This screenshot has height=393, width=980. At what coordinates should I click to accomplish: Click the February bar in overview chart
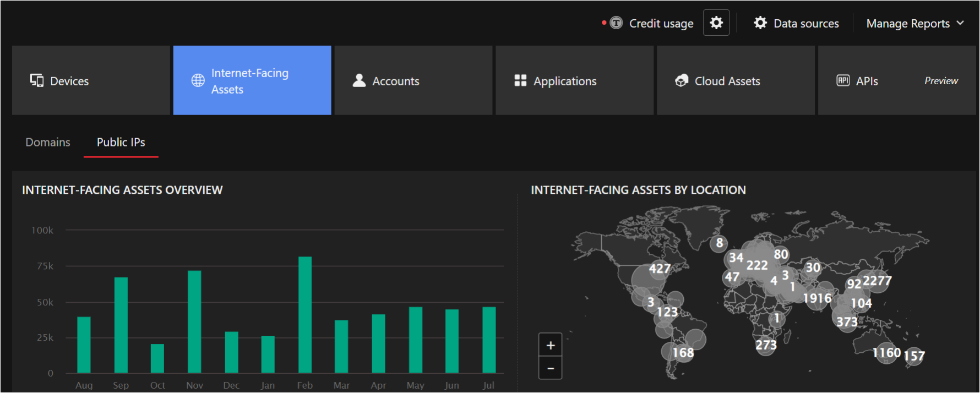[305, 315]
